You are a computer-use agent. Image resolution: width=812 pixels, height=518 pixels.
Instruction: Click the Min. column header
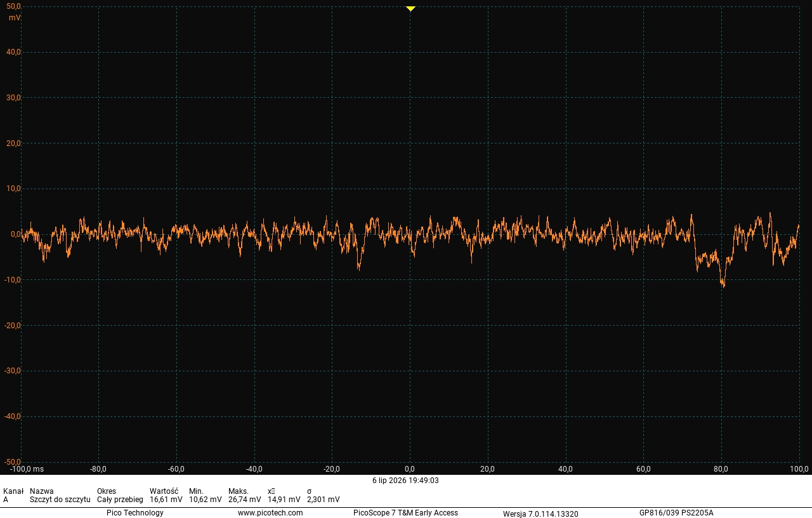coord(196,491)
